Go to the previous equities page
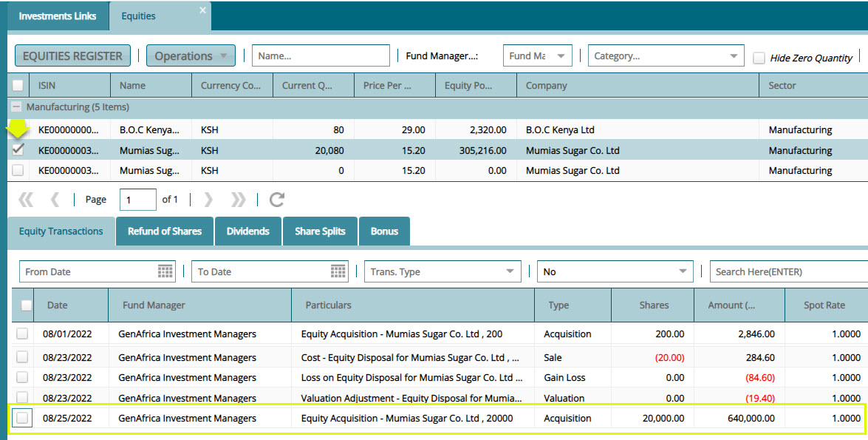This screenshot has height=440, width=868. pyautogui.click(x=54, y=200)
